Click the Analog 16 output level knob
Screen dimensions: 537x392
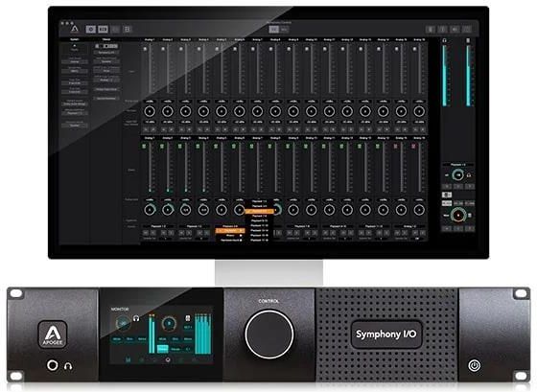(419, 210)
